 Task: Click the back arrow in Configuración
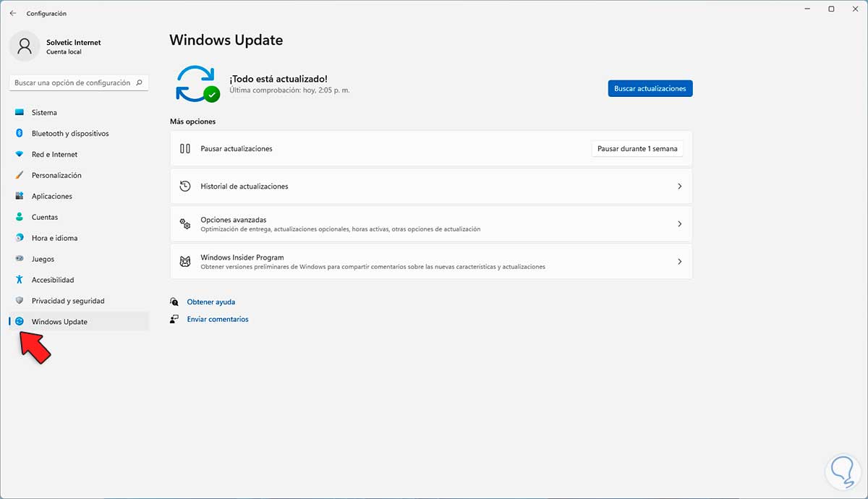click(12, 13)
